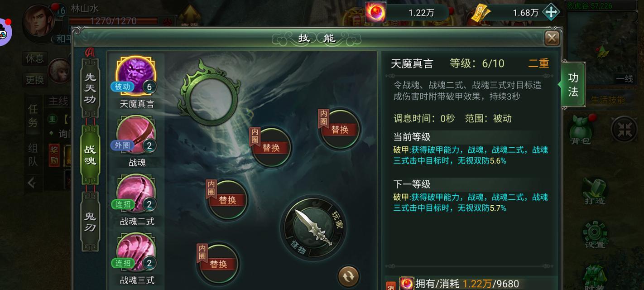The image size is (644, 290).
Task: Open the 打造 forging hammer icon
Action: [595, 191]
